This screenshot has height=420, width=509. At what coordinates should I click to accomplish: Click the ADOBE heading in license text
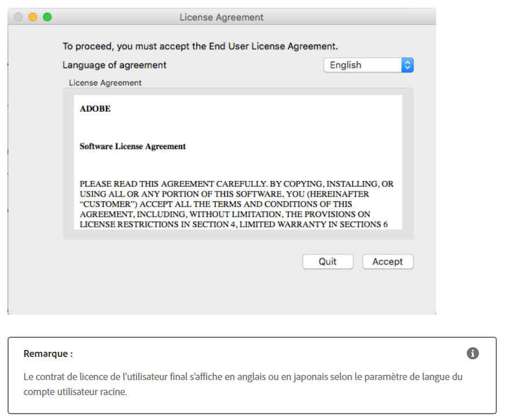click(x=95, y=109)
